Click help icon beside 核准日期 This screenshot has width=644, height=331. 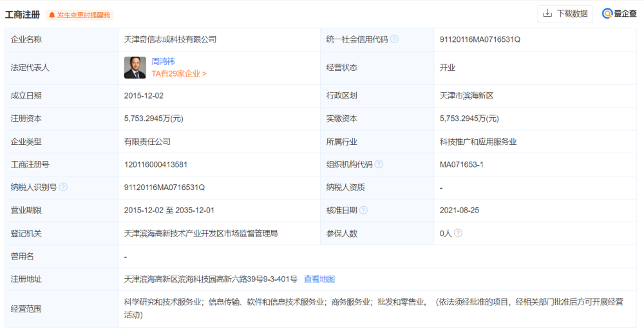pyautogui.click(x=363, y=211)
